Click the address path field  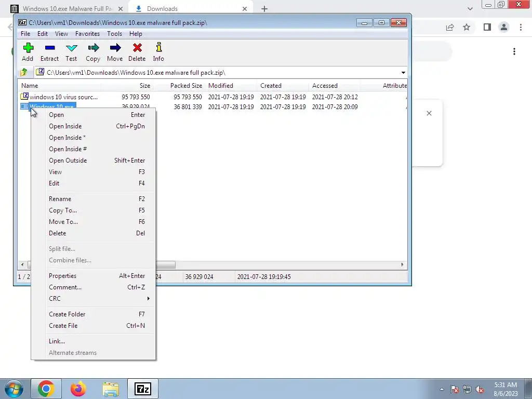[x=217, y=73]
